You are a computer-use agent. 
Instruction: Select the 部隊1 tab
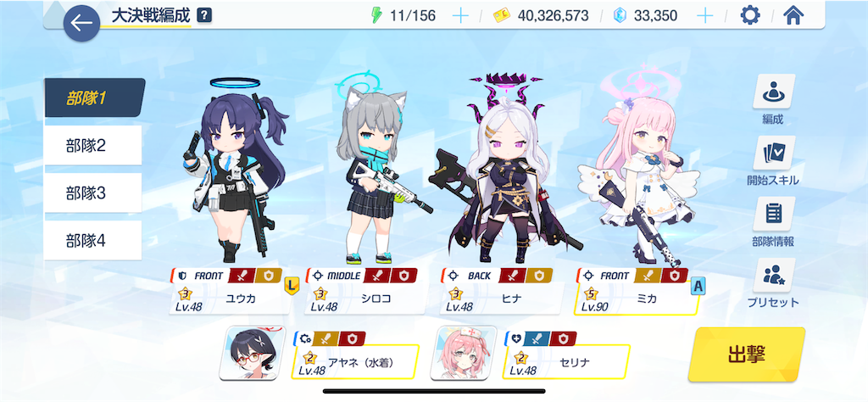tap(94, 98)
